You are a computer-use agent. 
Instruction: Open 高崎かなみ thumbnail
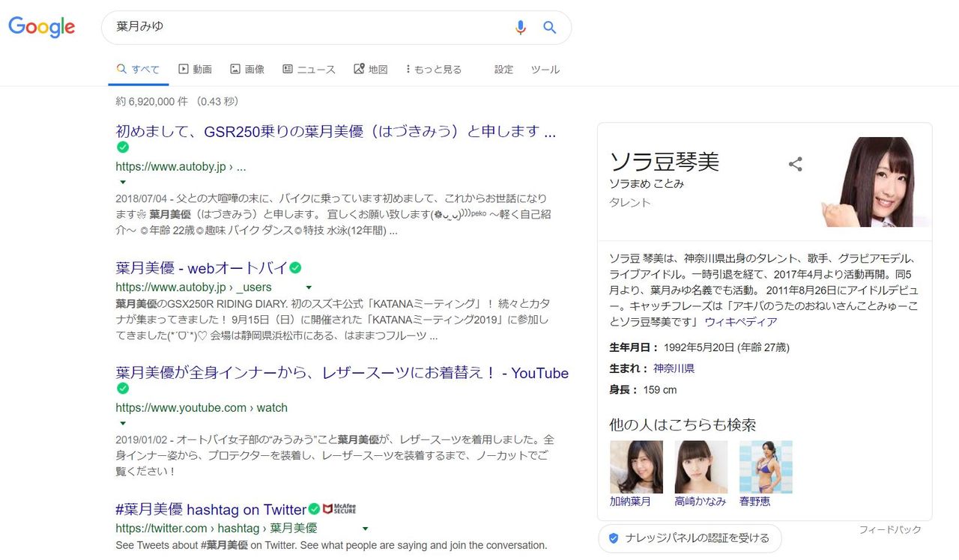point(701,466)
